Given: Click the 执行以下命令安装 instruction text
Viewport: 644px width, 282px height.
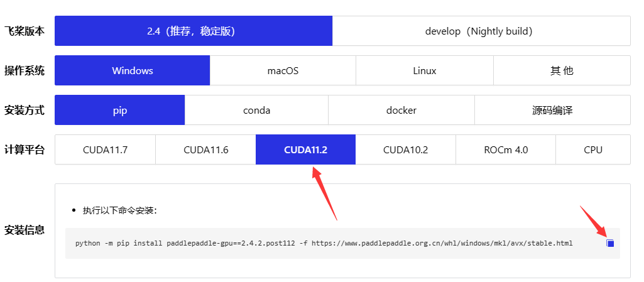Looking at the screenshot, I should 119,210.
